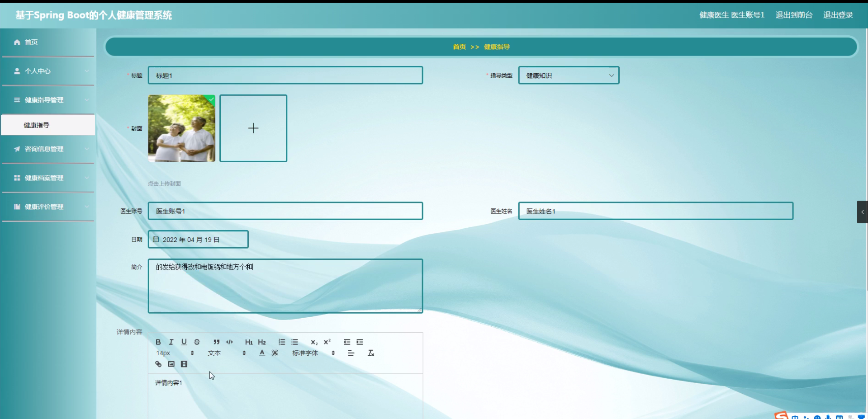This screenshot has height=419, width=868.
Task: Open the calendar icon in the date field
Action: pyautogui.click(x=156, y=240)
